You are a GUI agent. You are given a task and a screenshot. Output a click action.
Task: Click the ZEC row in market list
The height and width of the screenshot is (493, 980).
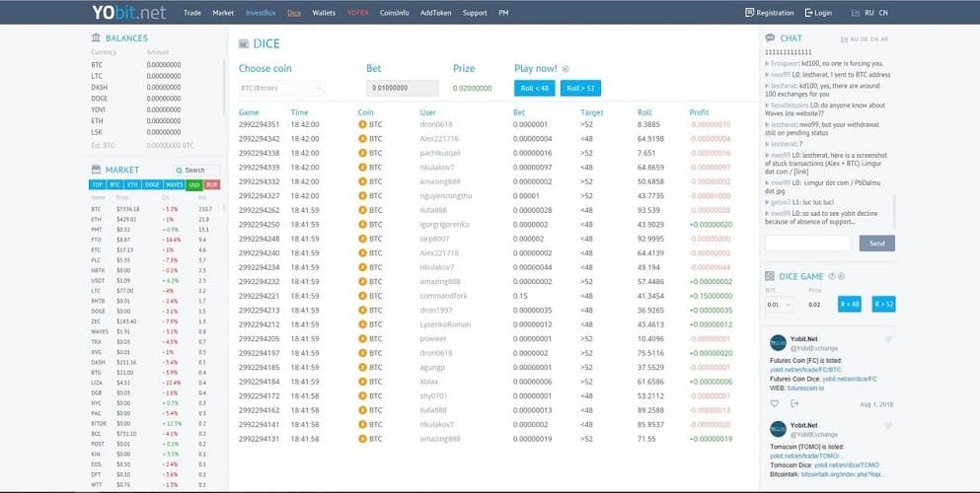tap(154, 321)
